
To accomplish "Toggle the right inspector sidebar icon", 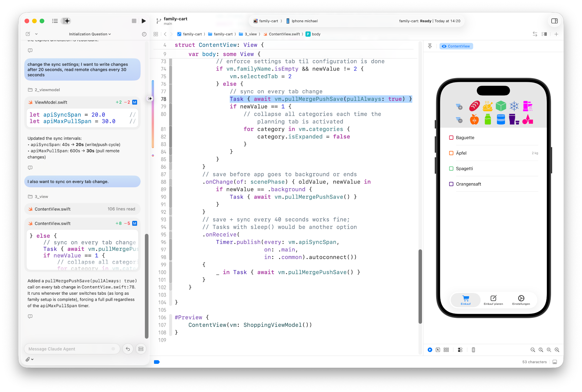I will click(x=554, y=21).
